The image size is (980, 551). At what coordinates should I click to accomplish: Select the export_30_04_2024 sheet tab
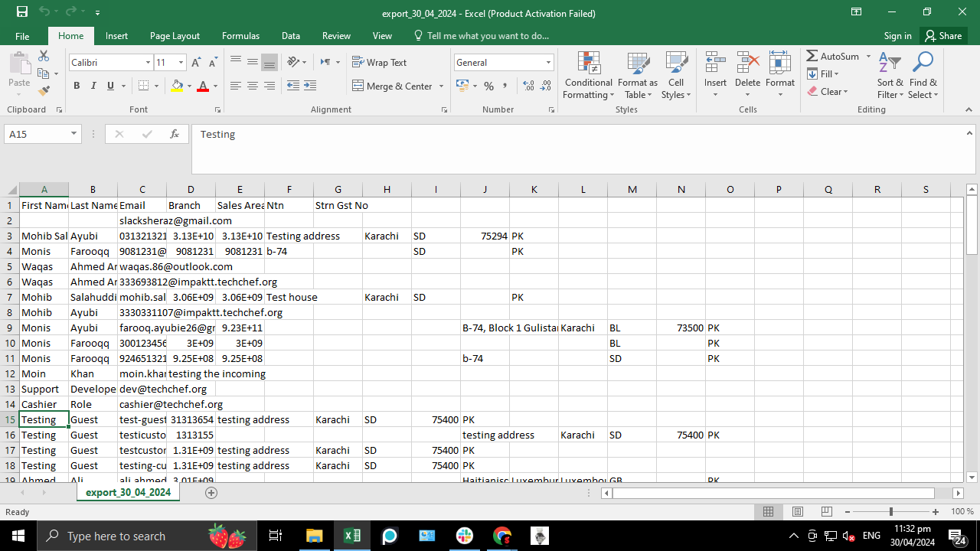click(128, 493)
